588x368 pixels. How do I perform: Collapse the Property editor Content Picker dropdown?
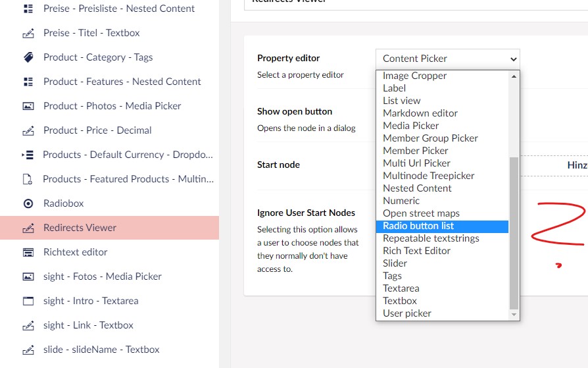pyautogui.click(x=448, y=59)
